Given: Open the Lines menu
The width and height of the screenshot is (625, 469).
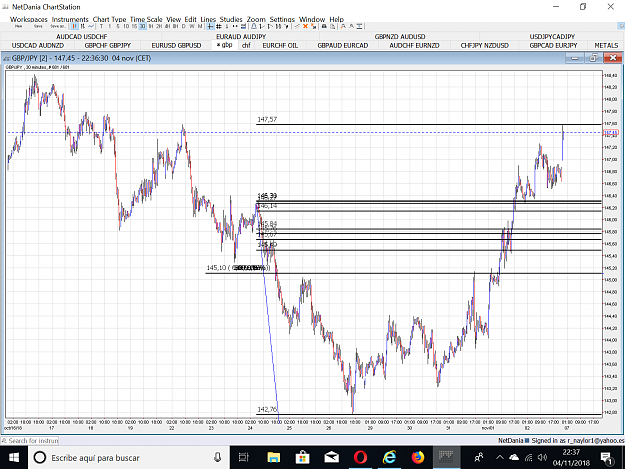Looking at the screenshot, I should pos(208,19).
